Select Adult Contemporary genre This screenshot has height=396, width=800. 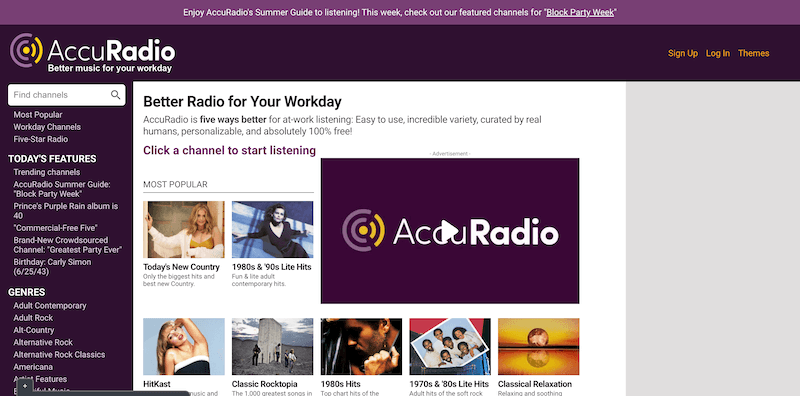(x=49, y=306)
